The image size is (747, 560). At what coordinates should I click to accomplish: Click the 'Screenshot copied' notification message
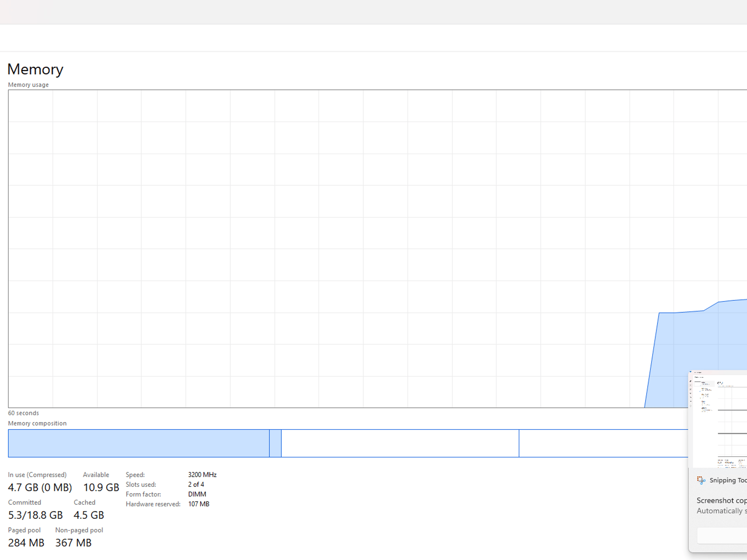tap(721, 501)
